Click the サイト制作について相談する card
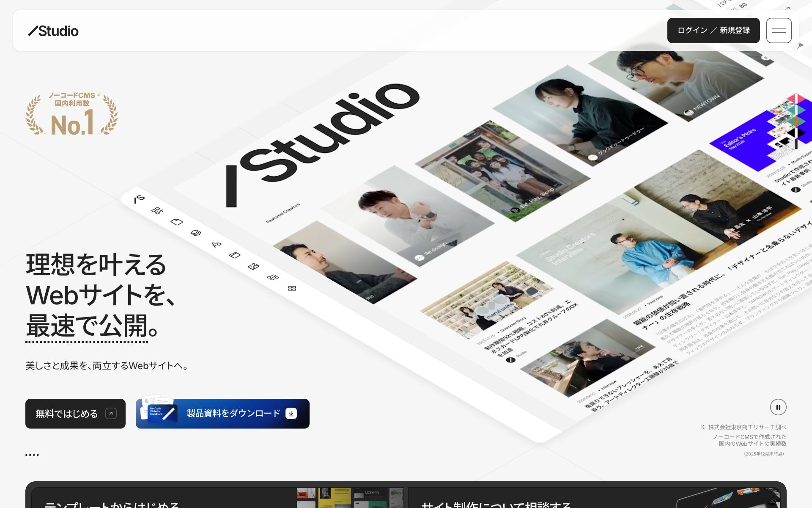This screenshot has height=508, width=812. click(594, 498)
